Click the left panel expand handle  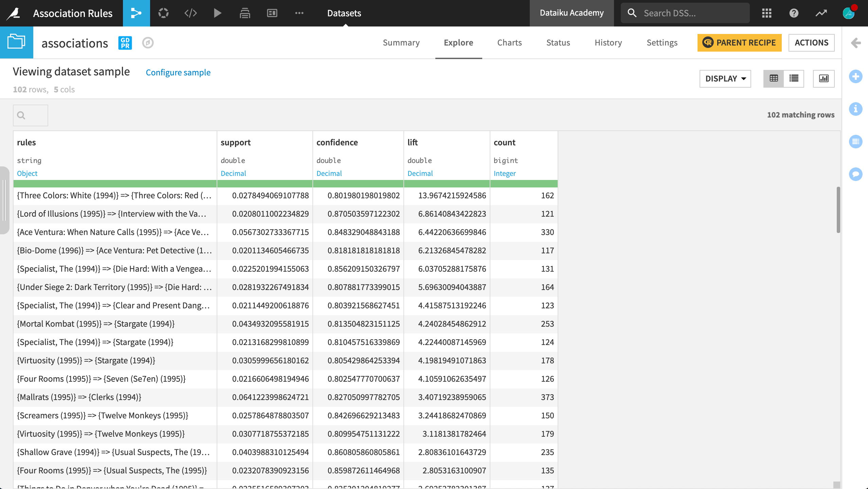(x=4, y=200)
